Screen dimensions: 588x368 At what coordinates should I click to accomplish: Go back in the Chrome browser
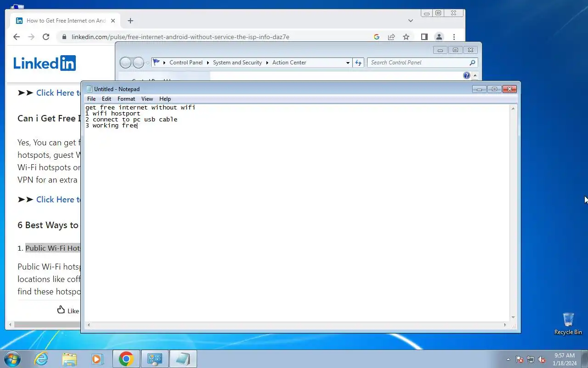(17, 37)
